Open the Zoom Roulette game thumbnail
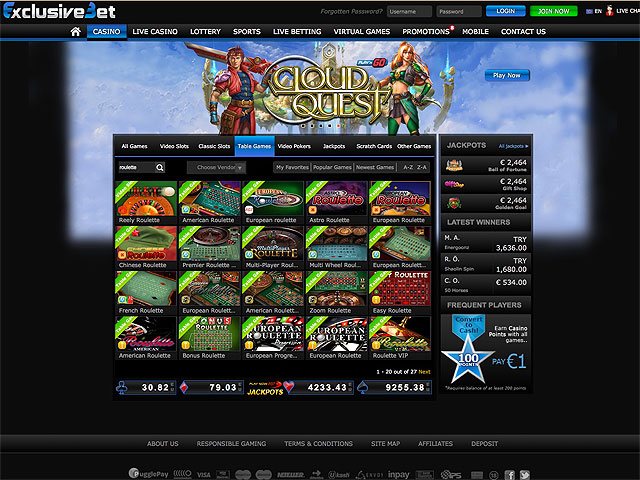This screenshot has height=480, width=640. tap(337, 289)
